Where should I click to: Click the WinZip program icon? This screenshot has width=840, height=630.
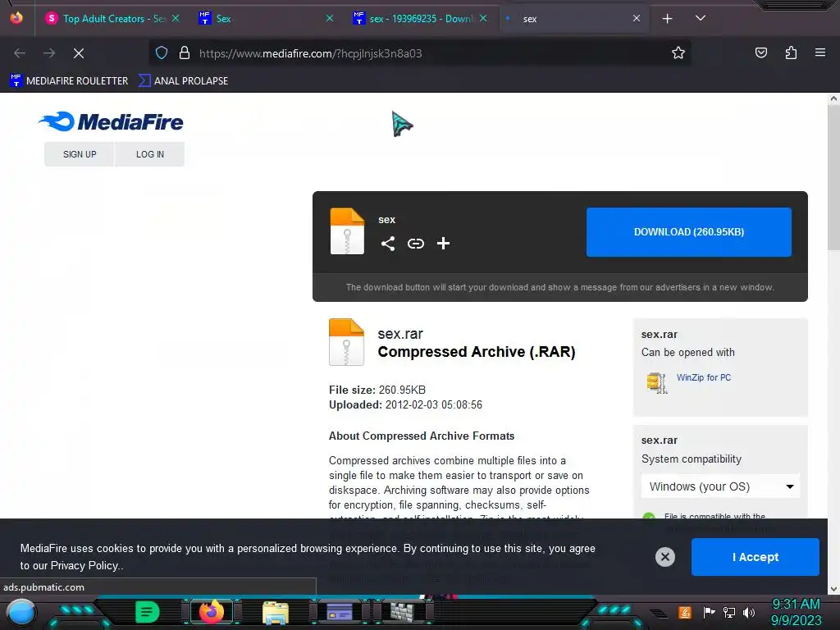click(657, 382)
